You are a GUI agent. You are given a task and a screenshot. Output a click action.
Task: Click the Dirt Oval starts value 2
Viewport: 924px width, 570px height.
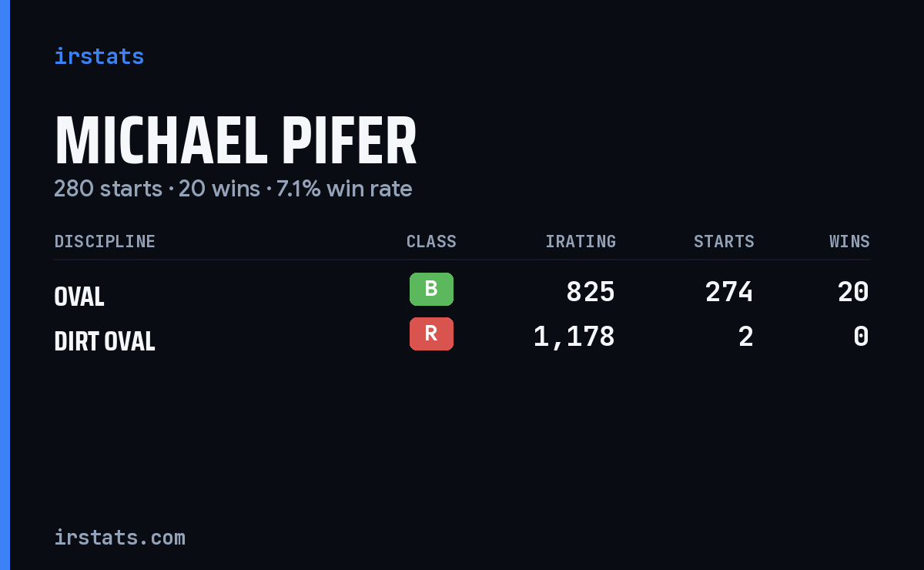pyautogui.click(x=745, y=337)
